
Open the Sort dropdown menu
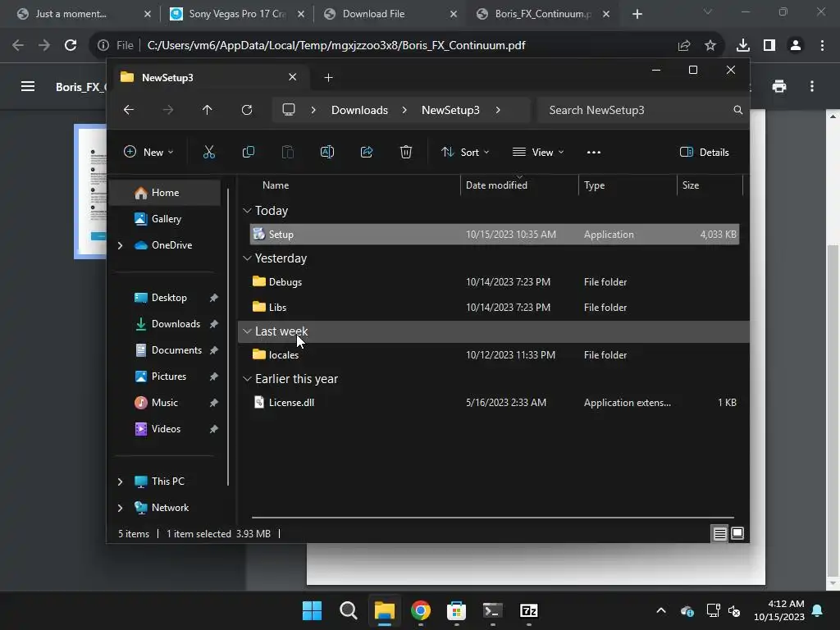coord(465,152)
